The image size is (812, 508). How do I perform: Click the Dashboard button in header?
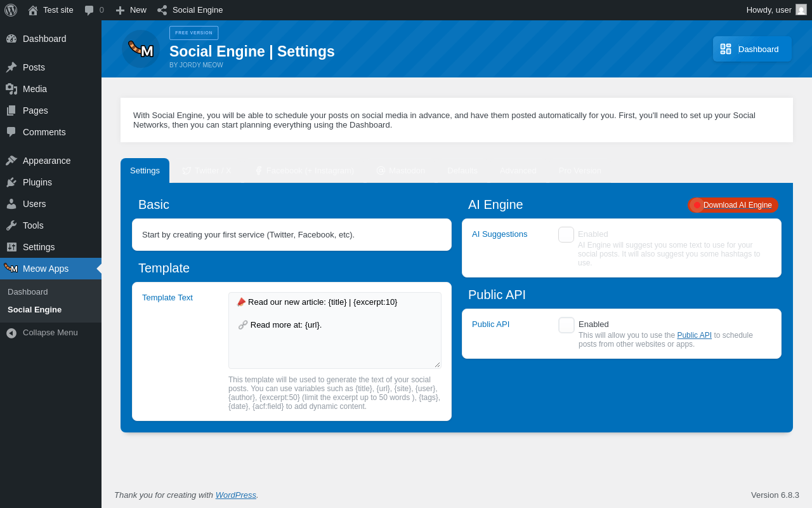(752, 49)
